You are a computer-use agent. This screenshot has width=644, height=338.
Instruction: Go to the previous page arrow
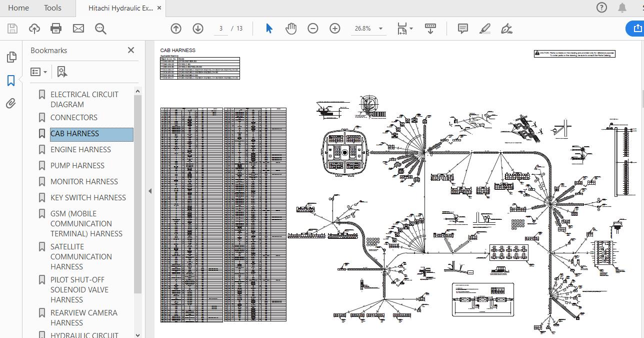175,29
